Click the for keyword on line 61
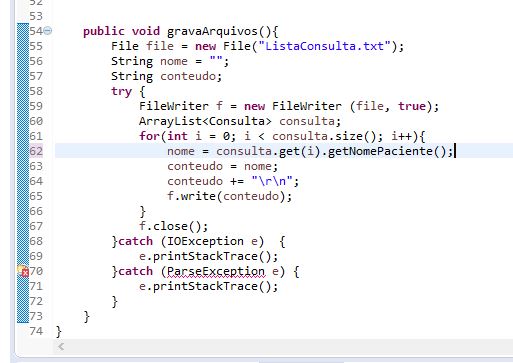513x363 pixels. (x=149, y=136)
